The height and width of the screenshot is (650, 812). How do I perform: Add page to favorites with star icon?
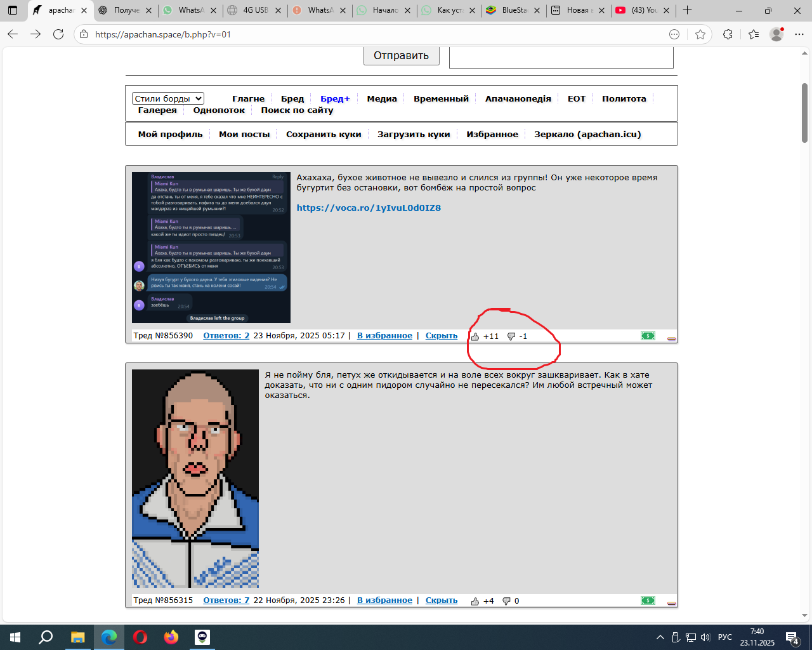tap(700, 34)
